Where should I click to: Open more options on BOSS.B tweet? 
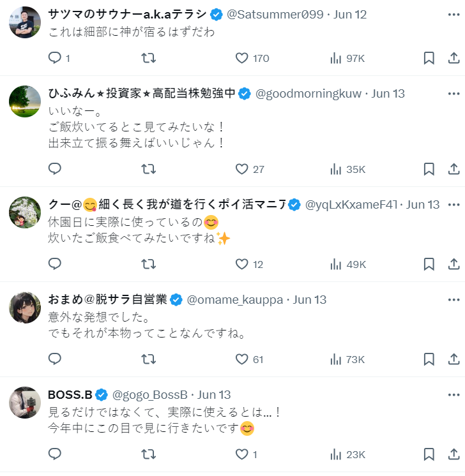[x=454, y=395]
